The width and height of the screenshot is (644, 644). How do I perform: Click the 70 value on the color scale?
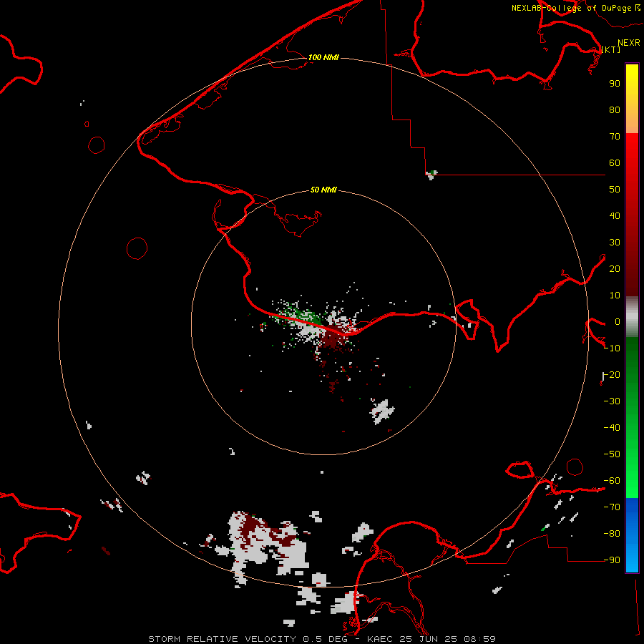click(615, 137)
